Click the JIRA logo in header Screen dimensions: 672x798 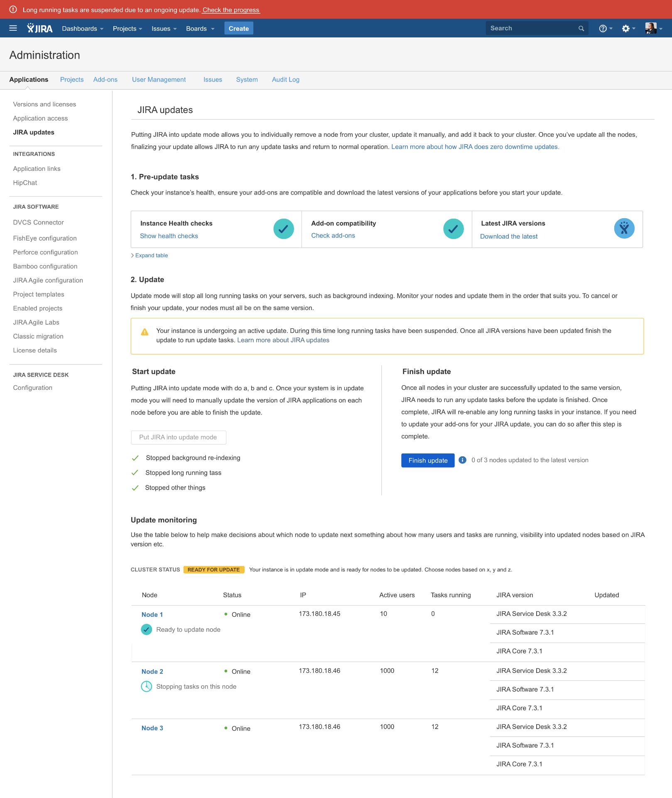pos(40,28)
